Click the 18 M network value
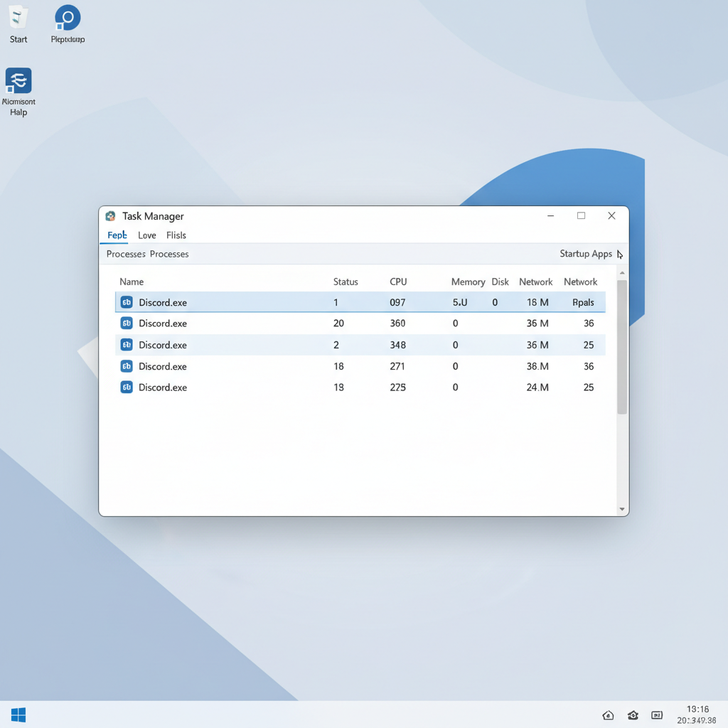 tap(537, 302)
